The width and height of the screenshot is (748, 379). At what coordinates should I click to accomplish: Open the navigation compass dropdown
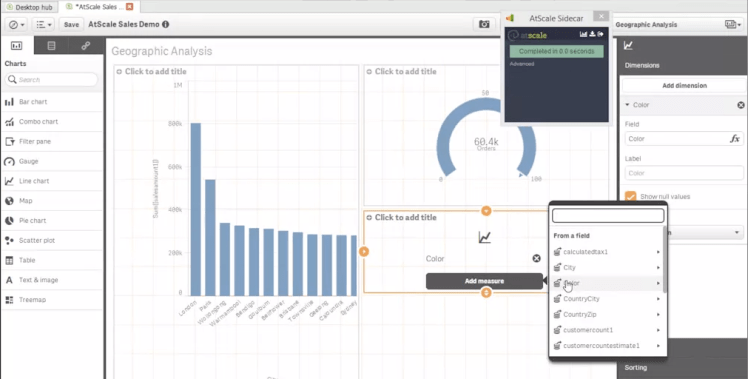17,24
